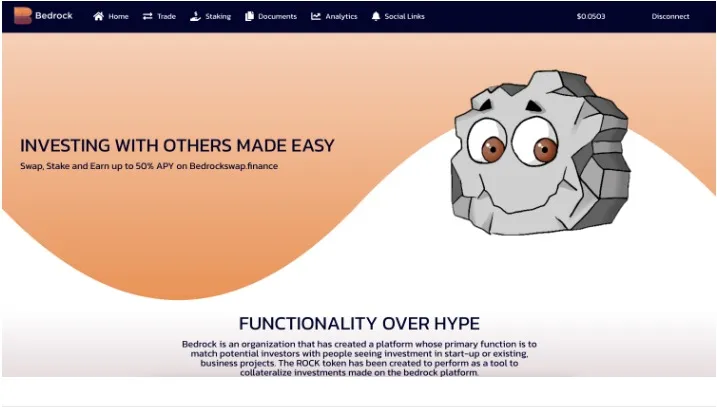Click the swap arrows icon beside Trade
The width and height of the screenshot is (717, 407).
[147, 16]
